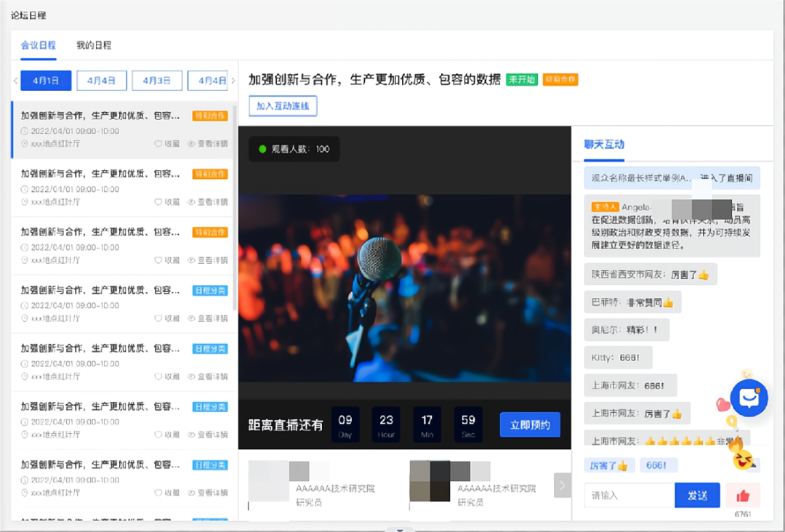Show next speakers with the gray arrow
The image size is (785, 532).
click(562, 485)
